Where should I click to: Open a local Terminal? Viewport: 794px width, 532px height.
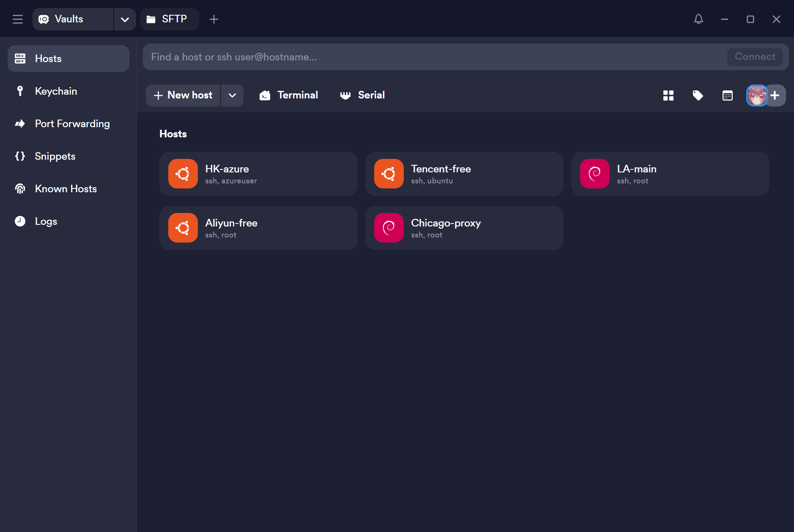click(289, 95)
